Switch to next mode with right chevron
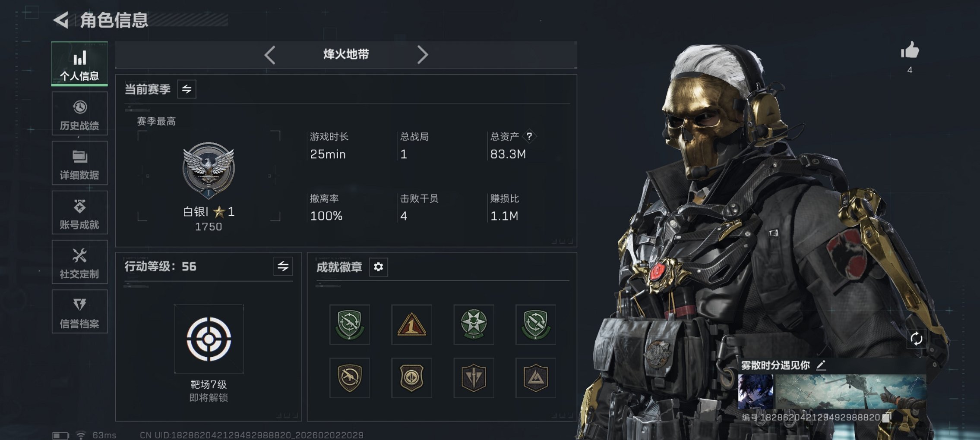This screenshot has width=980, height=440. point(422,55)
